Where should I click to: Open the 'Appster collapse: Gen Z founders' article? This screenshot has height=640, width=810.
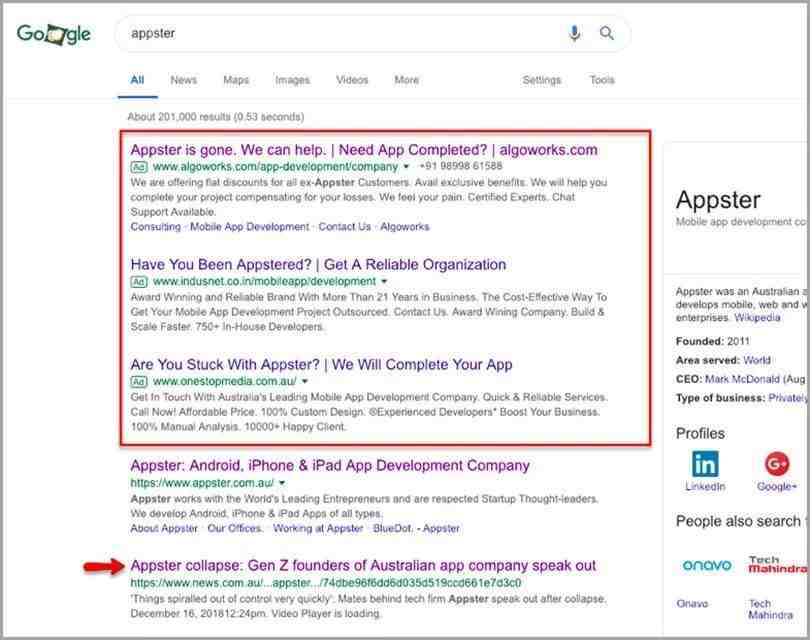(363, 566)
